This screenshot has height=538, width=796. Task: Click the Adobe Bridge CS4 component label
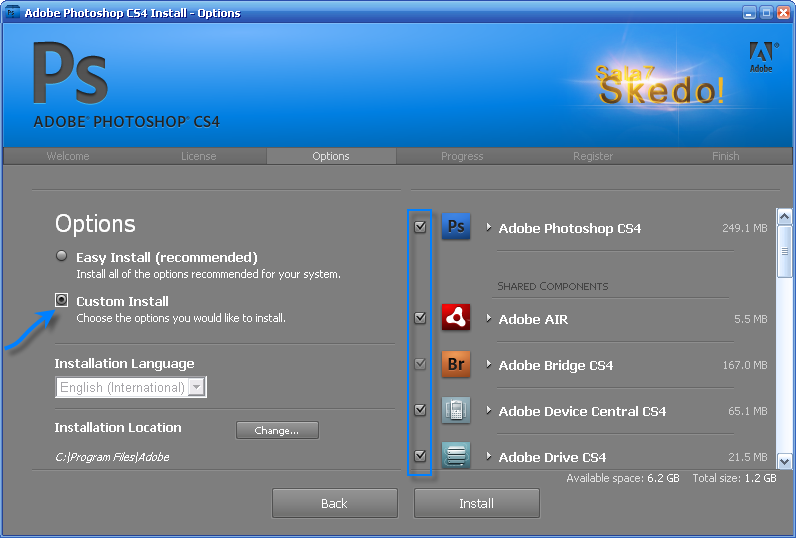556,365
